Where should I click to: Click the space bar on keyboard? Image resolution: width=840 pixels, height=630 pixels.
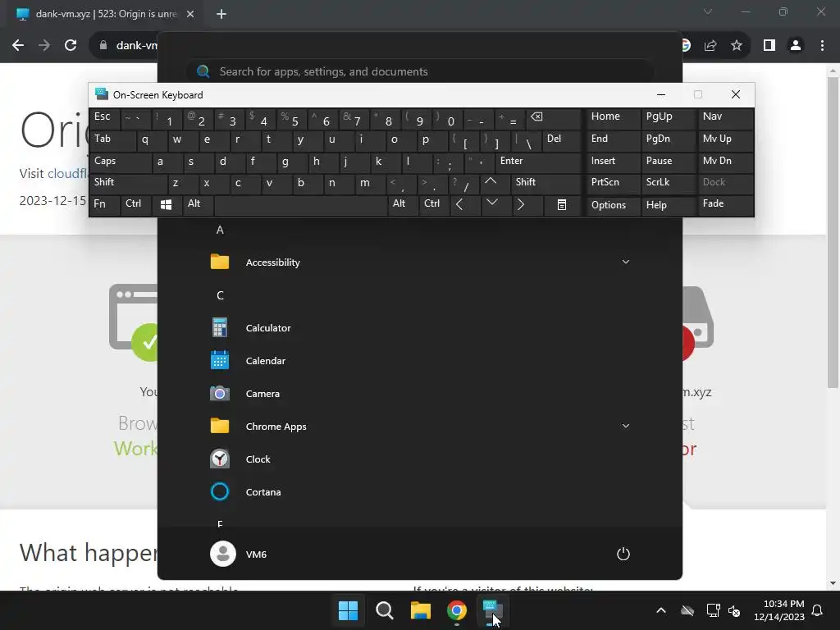point(300,205)
